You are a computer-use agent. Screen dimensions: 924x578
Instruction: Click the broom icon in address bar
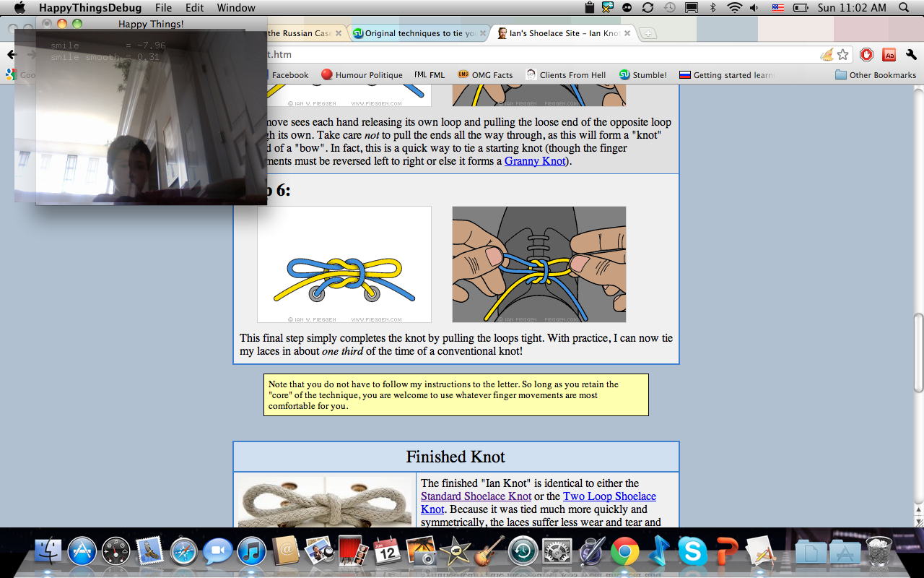[x=827, y=54]
